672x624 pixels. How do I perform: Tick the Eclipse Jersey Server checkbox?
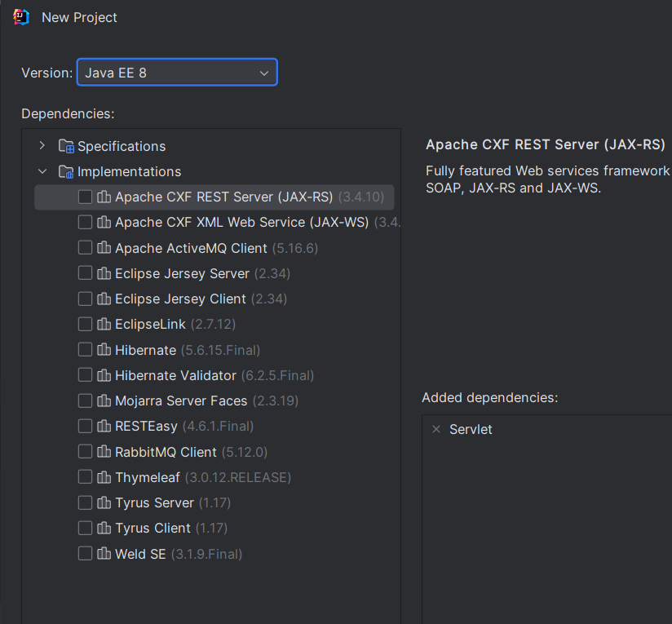[85, 273]
